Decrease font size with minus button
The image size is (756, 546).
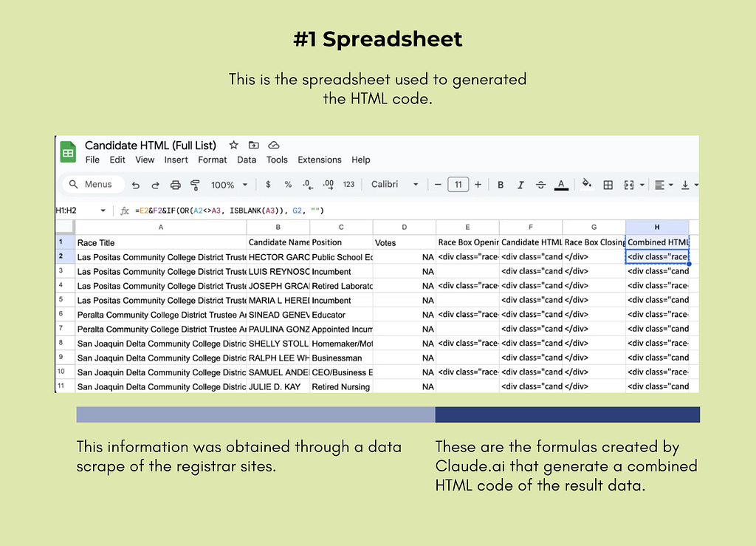[438, 184]
